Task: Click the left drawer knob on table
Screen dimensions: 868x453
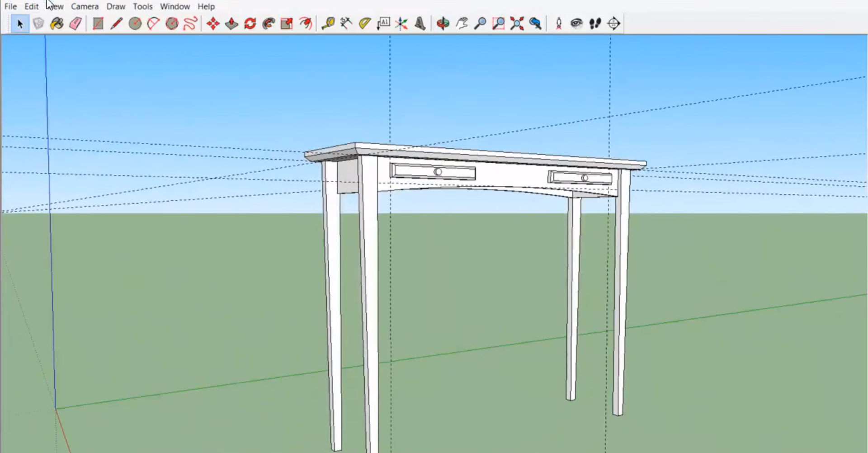Action: click(438, 172)
